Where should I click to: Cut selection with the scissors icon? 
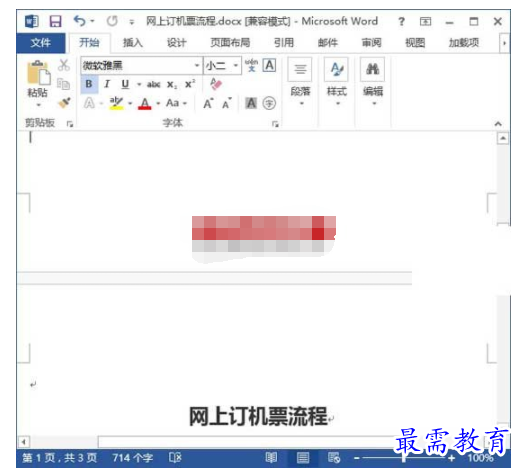(63, 65)
